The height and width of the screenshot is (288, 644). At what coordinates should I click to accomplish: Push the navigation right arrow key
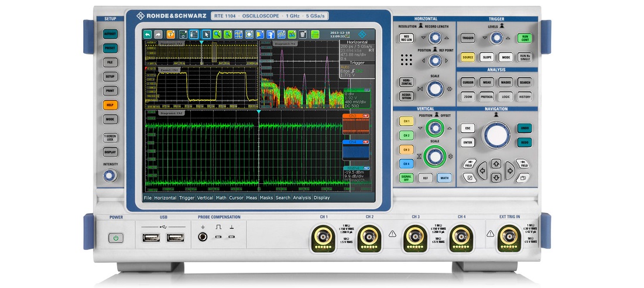coord(510,169)
